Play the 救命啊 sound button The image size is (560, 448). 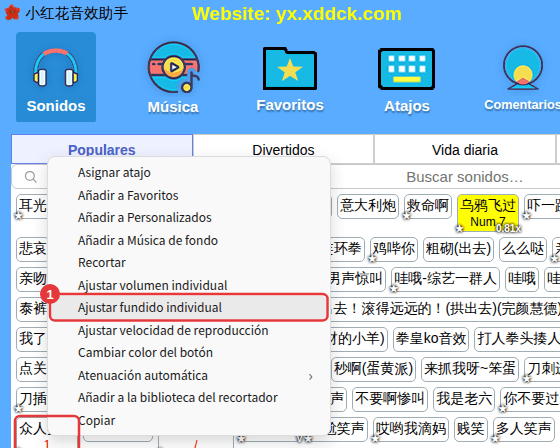428,206
